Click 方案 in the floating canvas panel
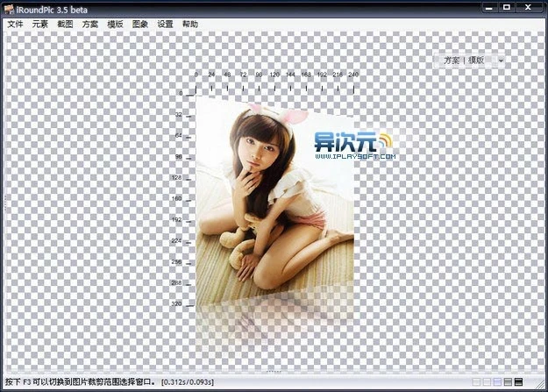The height and width of the screenshot is (392, 548). [452, 61]
